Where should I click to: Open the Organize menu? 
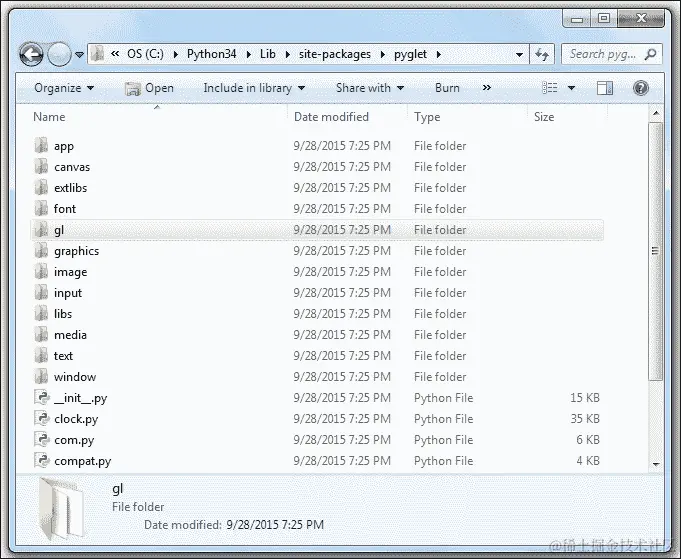tap(64, 88)
